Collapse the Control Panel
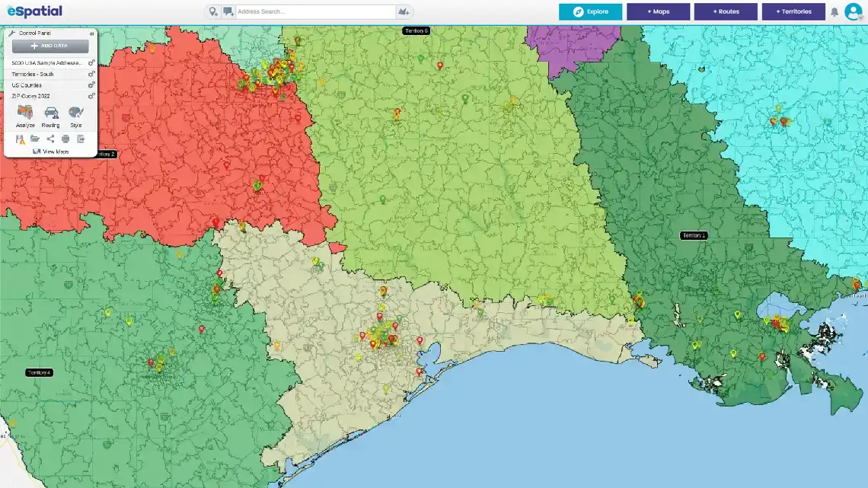Screen dimensions: 868x488 coord(92,33)
